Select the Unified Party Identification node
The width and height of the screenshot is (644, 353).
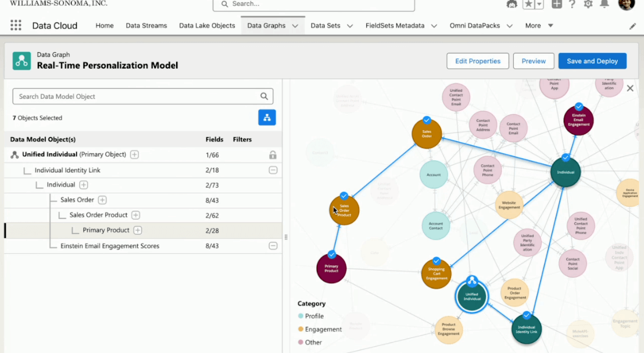[527, 243]
